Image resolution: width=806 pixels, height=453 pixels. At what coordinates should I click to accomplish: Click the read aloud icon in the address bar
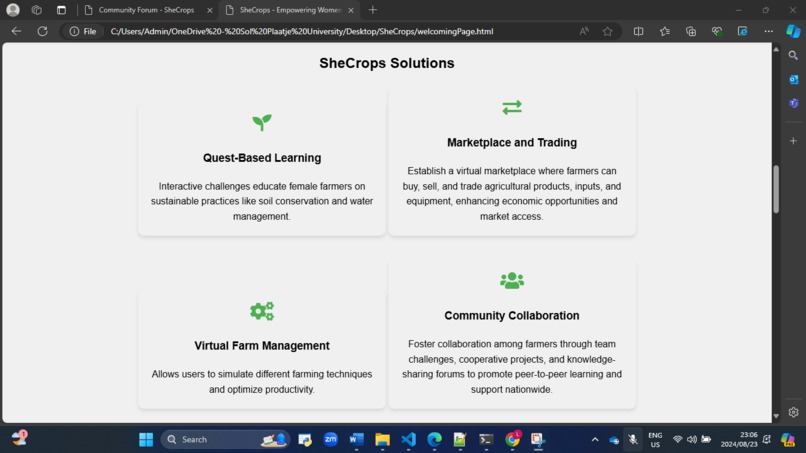[584, 31]
